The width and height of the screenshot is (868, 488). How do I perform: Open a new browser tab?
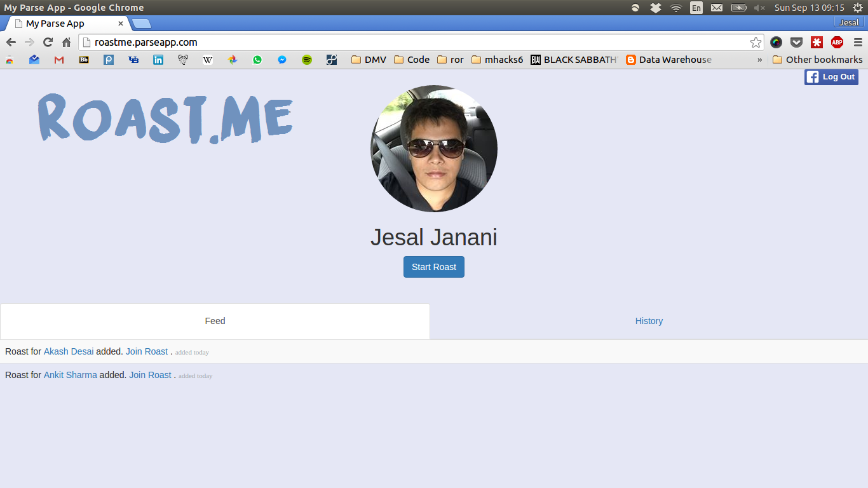pyautogui.click(x=141, y=24)
